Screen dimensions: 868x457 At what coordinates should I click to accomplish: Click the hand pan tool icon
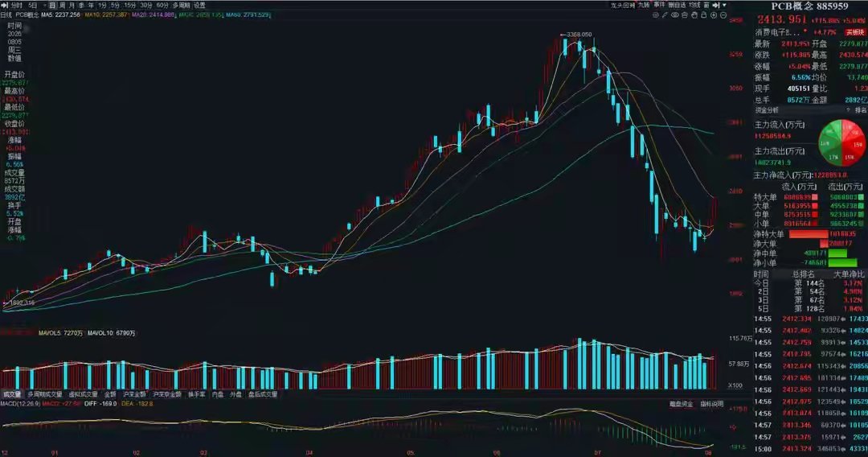click(x=694, y=15)
